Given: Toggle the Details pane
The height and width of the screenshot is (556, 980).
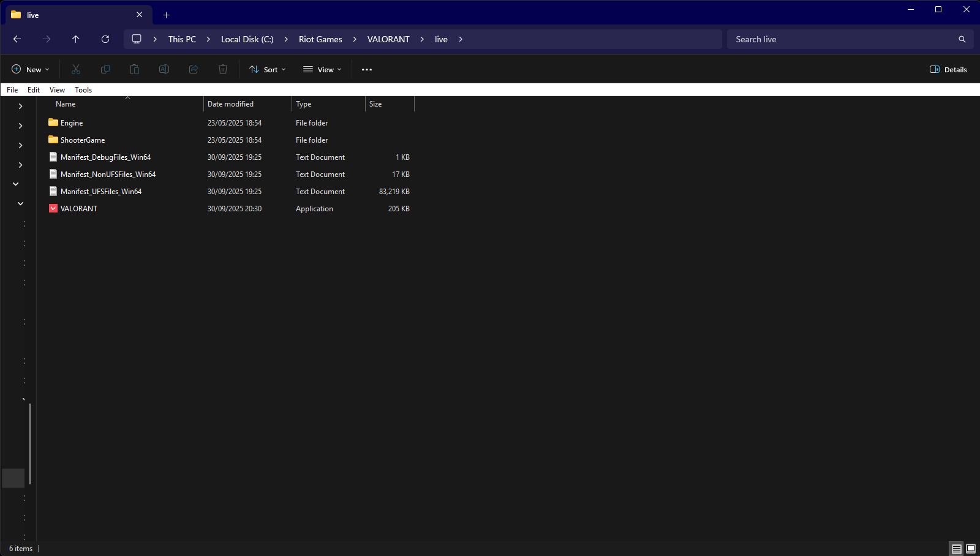Looking at the screenshot, I should click(948, 70).
